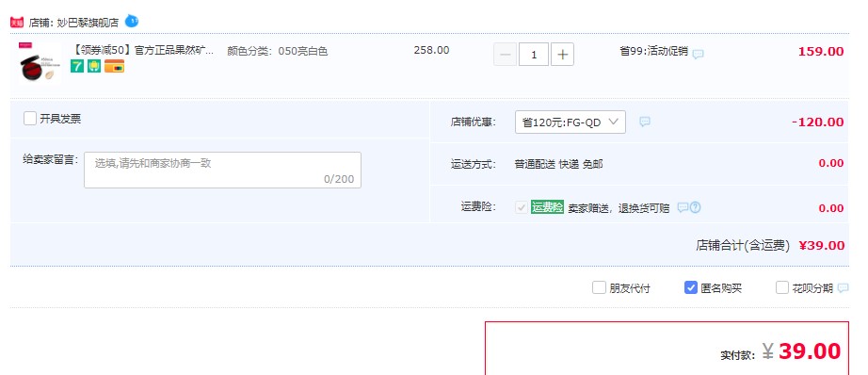Open info bubble next to 省99:活动促销
Viewport: 868px width, 375px height.
coord(698,54)
